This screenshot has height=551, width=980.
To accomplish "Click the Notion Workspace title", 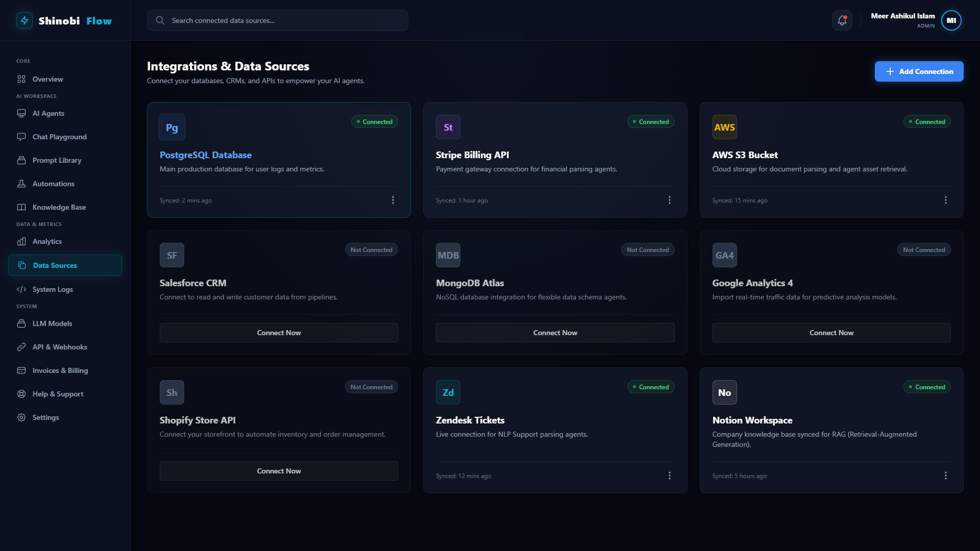I will click(x=752, y=420).
